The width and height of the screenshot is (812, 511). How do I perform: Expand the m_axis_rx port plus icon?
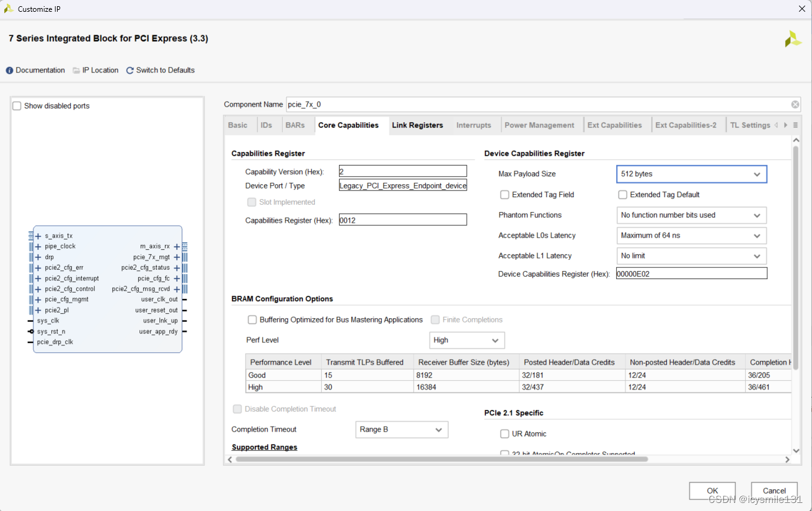177,247
